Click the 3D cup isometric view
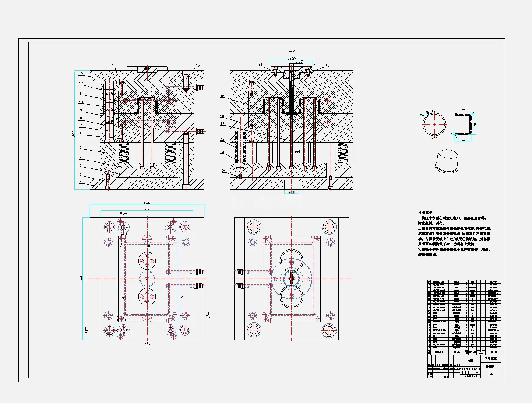 pos(447,161)
